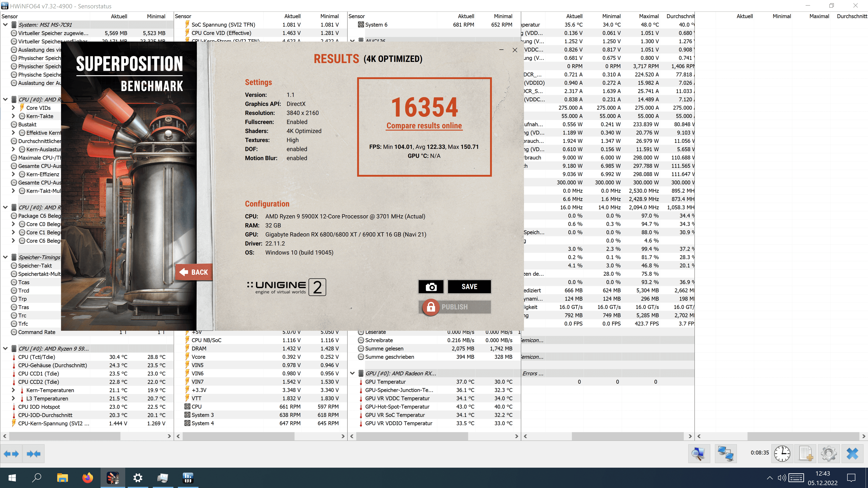Collapse CPU [#0]: AMD Ryzen 9 59... group
The width and height of the screenshot is (868, 488).
point(5,349)
